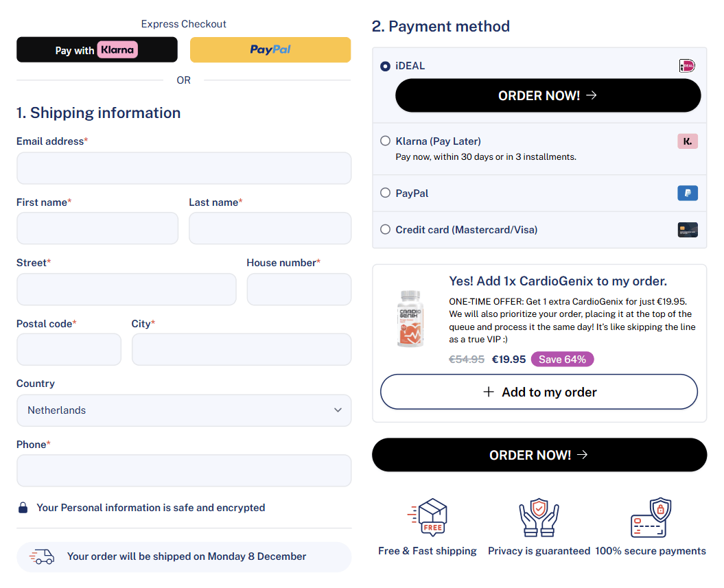Click the PayPal payment method icon
Screen dimensions: 724x588
click(x=688, y=193)
